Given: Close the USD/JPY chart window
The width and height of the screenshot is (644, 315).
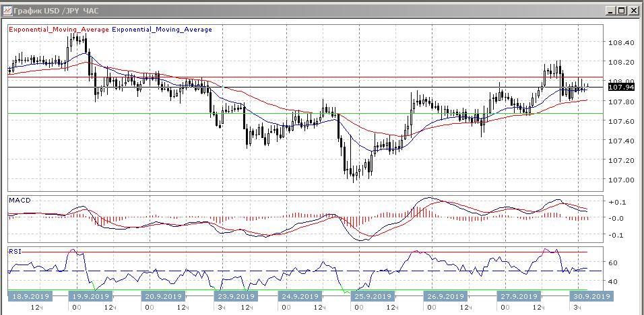Looking at the screenshot, I should pos(633,11).
